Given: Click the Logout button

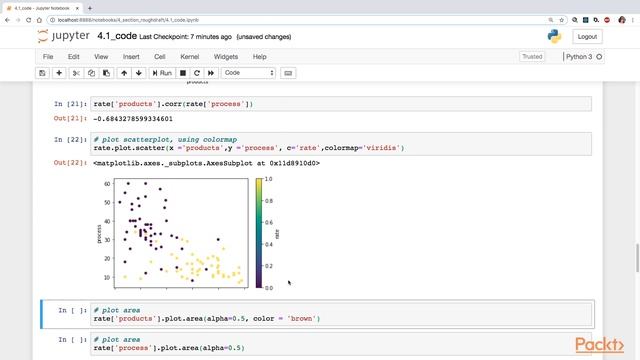Looking at the screenshot, I should [x=587, y=37].
